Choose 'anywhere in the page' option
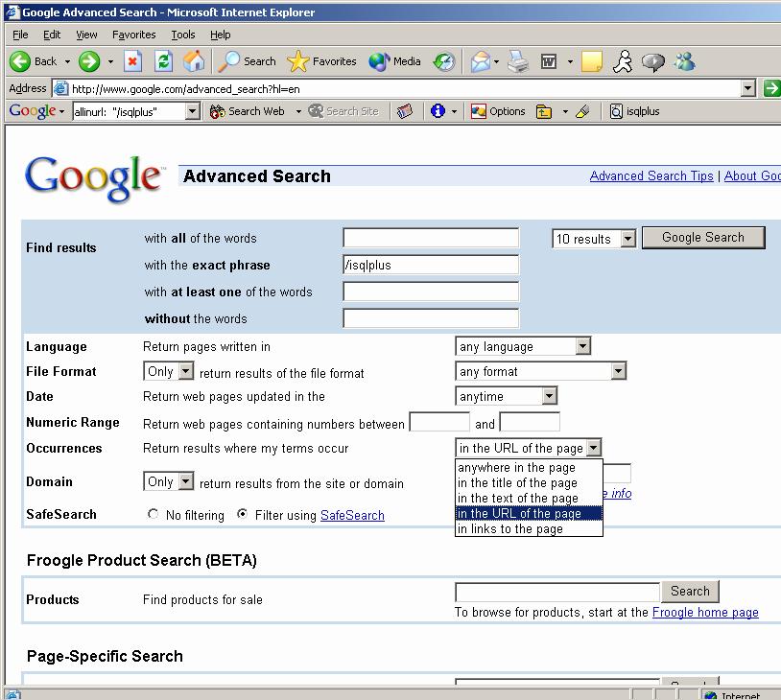Viewport: 781px width, 700px height. point(529,467)
